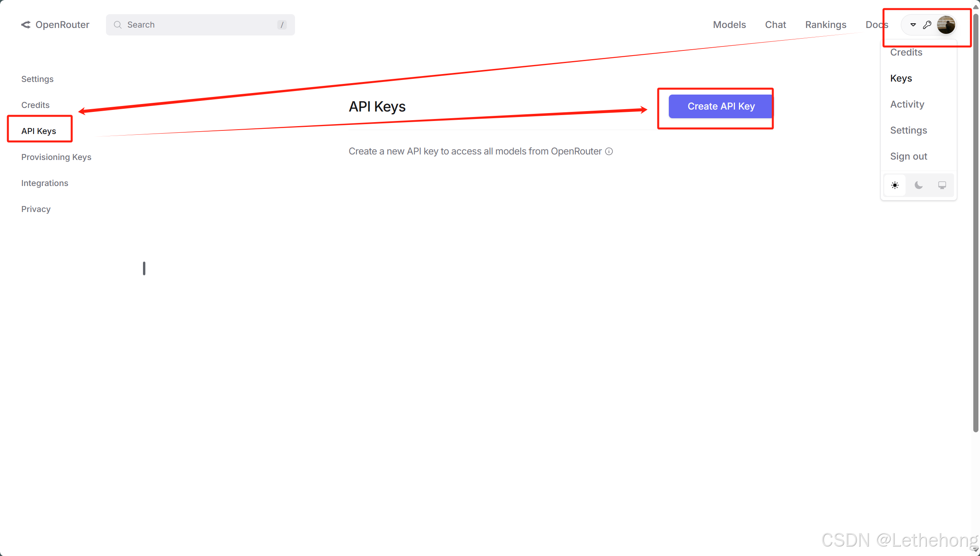Select API Keys in the left sidebar
Image resolution: width=980 pixels, height=556 pixels.
tap(39, 131)
